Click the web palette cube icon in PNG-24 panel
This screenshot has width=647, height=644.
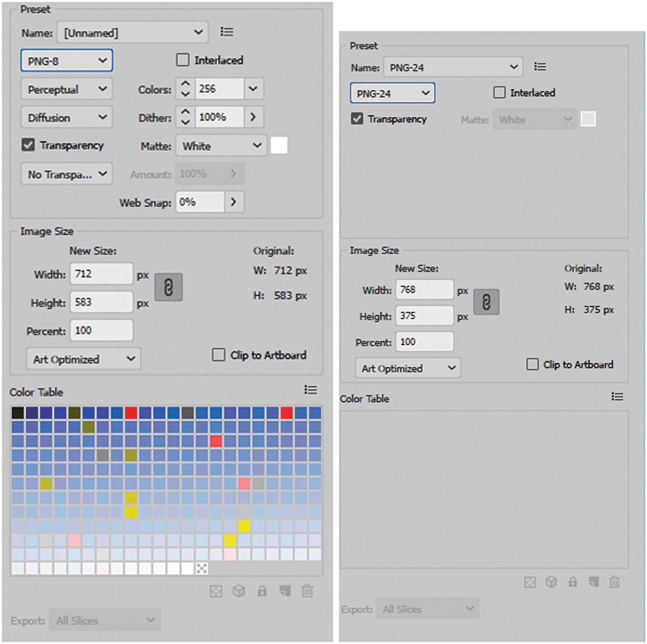click(551, 582)
